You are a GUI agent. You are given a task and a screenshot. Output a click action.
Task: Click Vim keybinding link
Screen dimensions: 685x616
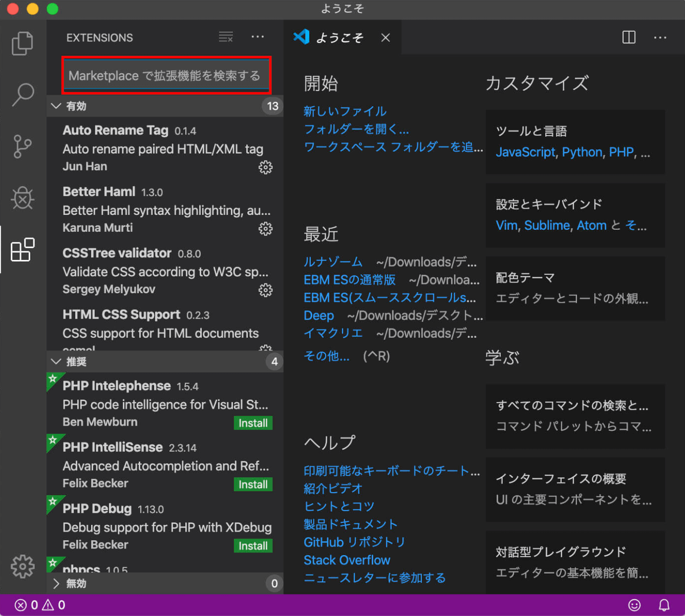(506, 226)
